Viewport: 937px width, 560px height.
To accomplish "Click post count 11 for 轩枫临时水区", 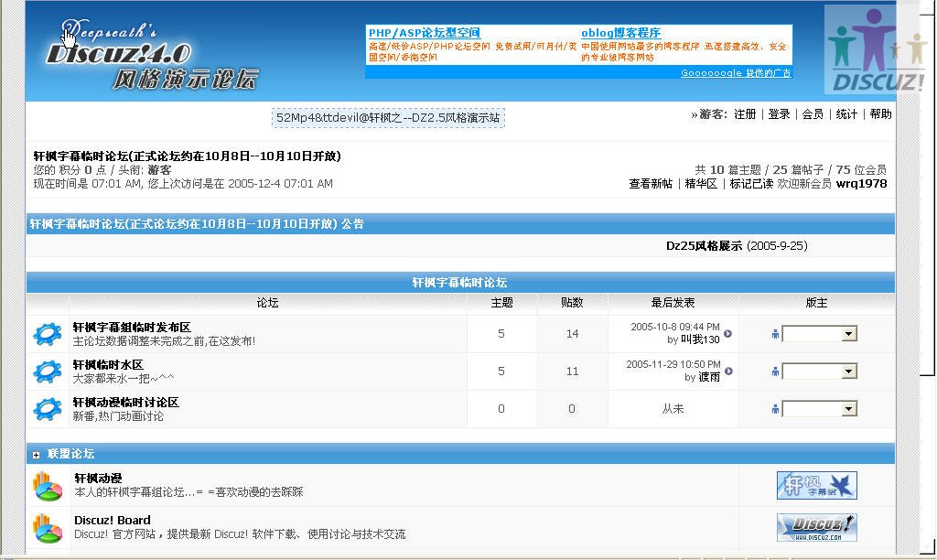I will coord(573,372).
